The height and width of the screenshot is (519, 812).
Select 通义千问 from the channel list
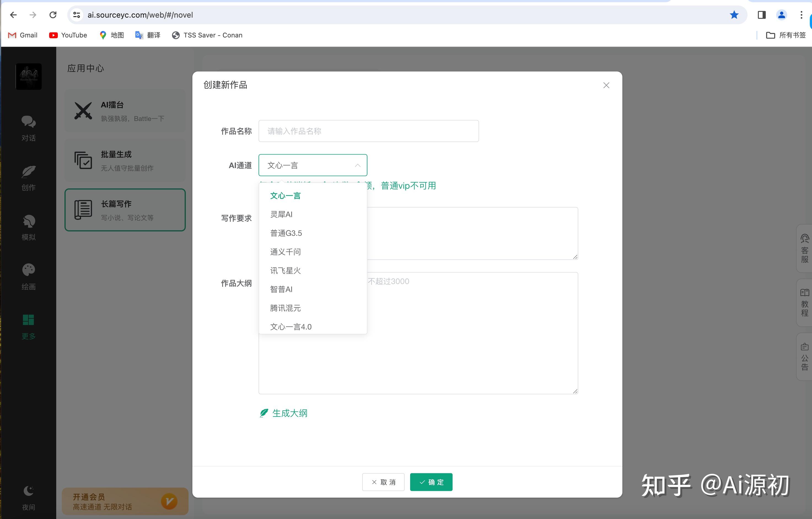point(313,252)
